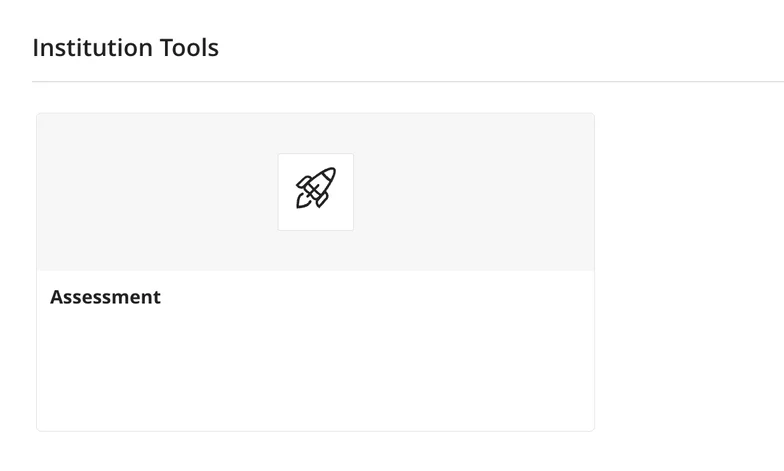Click the word Tools in the heading
This screenshot has height=471, width=784.
(x=189, y=47)
